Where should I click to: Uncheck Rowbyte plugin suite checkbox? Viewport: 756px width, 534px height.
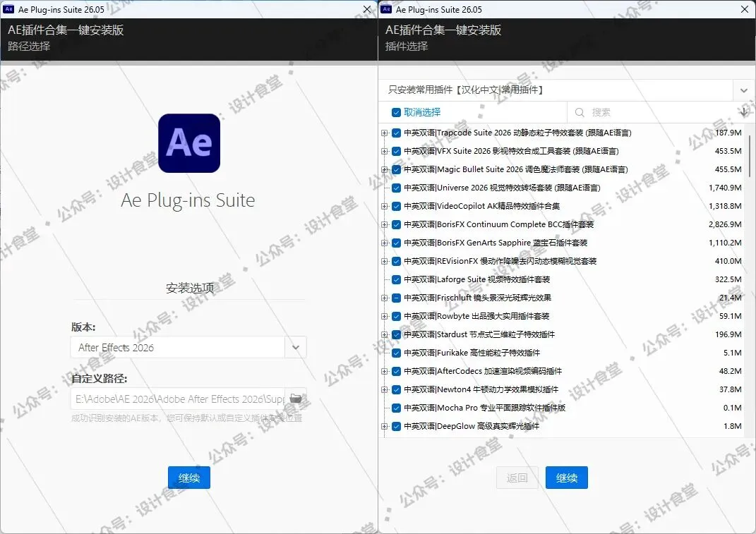396,316
